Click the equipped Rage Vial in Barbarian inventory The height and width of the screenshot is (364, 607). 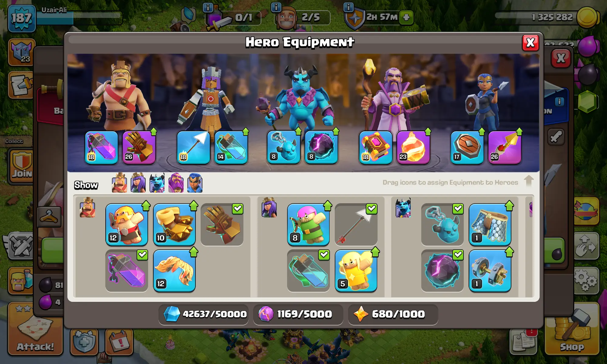point(127,271)
